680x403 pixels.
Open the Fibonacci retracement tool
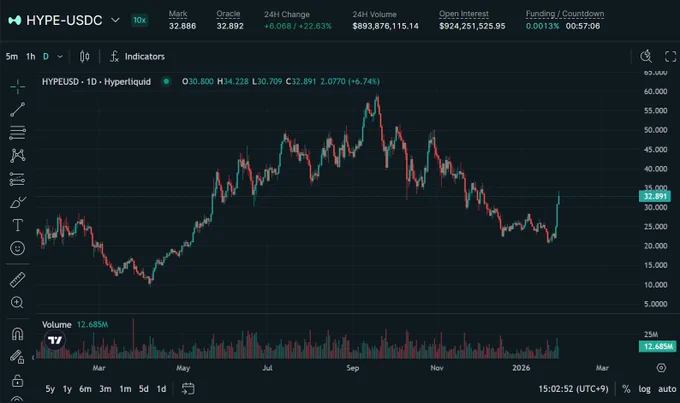pos(17,133)
